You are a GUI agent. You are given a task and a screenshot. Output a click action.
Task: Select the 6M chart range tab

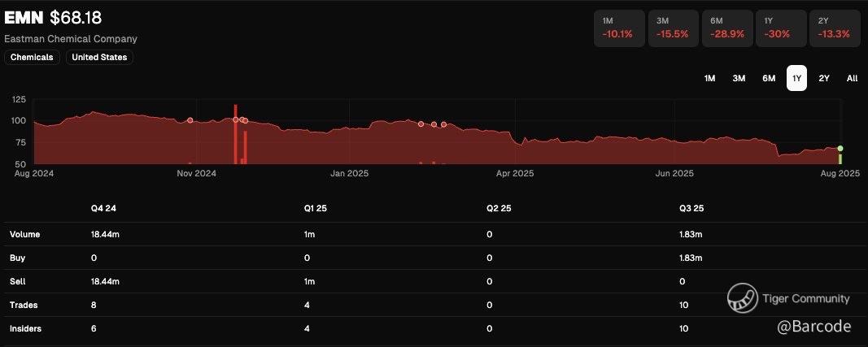pyautogui.click(x=769, y=79)
